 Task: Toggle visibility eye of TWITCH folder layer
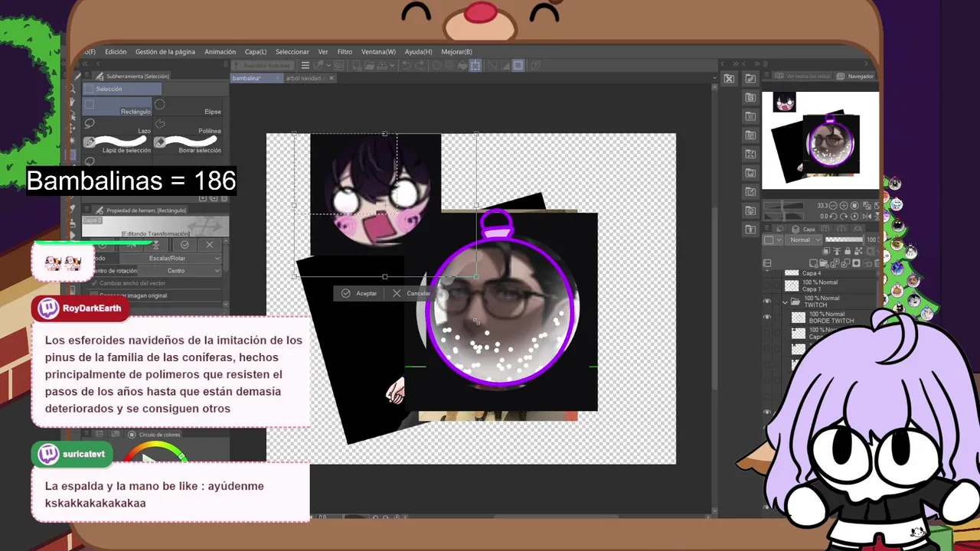tap(767, 302)
